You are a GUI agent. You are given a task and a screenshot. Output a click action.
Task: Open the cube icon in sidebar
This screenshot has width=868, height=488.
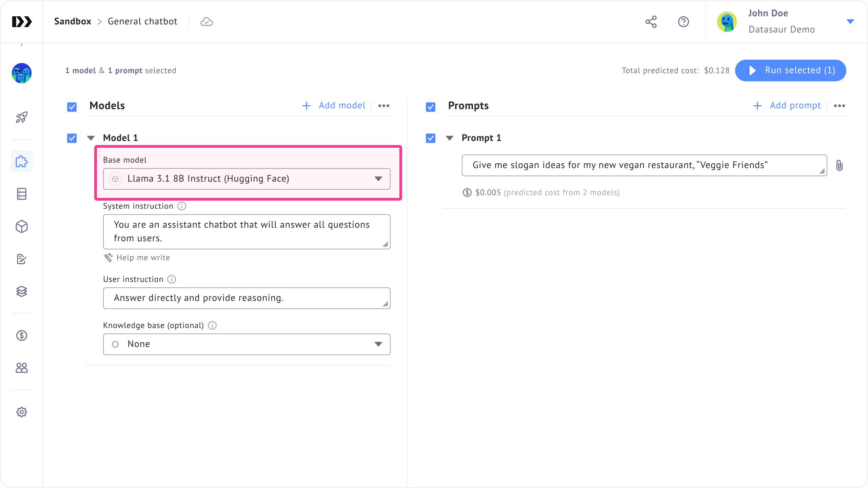[22, 226]
